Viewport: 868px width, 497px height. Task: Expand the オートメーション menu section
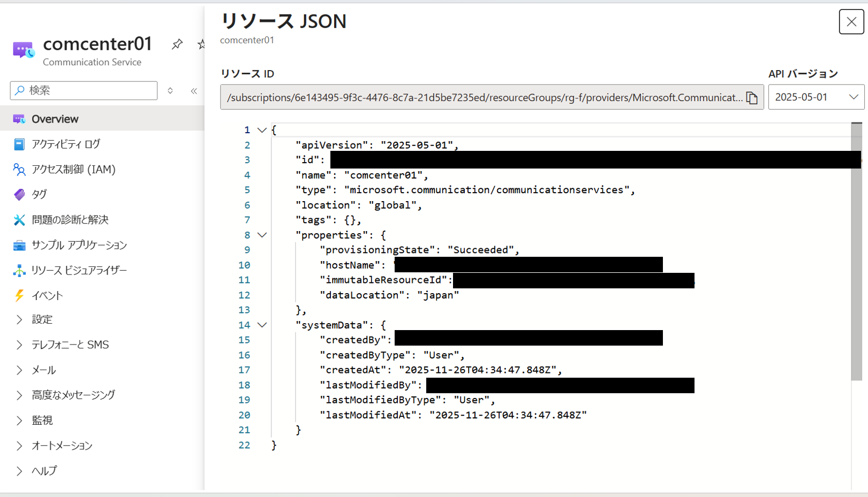pyautogui.click(x=19, y=446)
